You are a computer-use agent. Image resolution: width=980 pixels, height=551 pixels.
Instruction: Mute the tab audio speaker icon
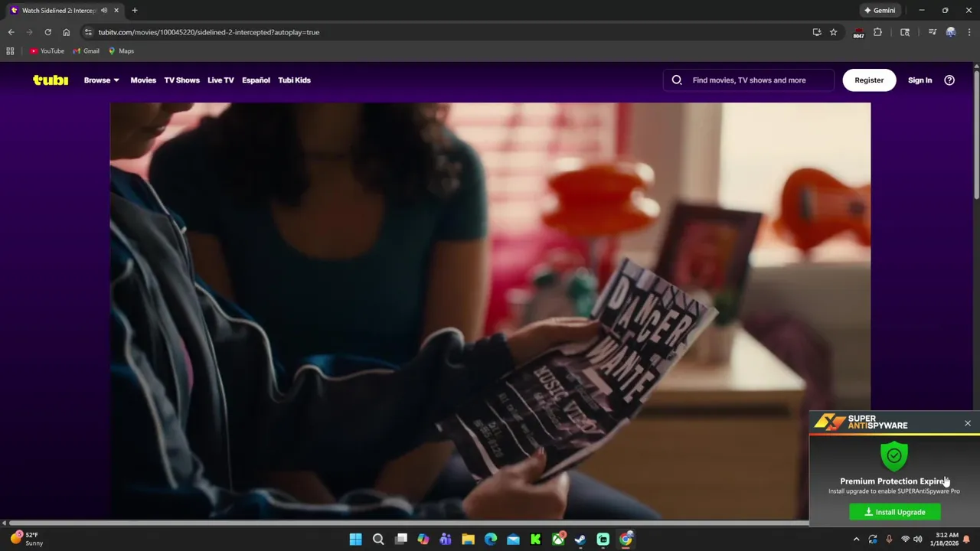click(x=104, y=11)
